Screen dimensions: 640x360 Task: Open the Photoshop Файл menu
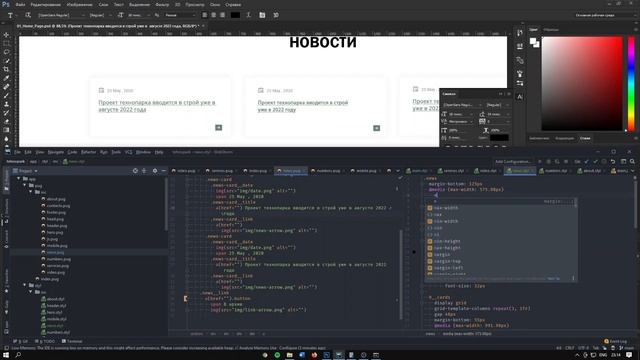20,4
